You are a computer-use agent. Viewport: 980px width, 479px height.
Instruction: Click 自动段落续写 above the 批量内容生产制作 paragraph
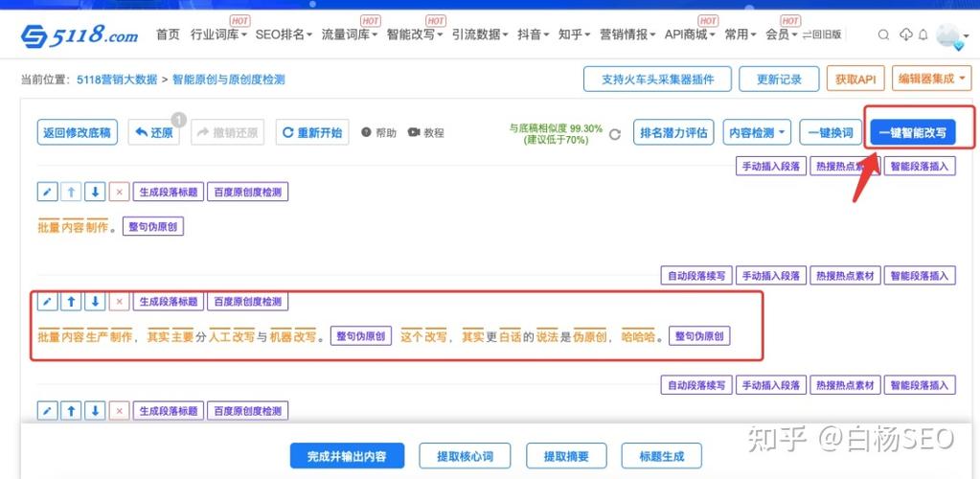[x=696, y=275]
